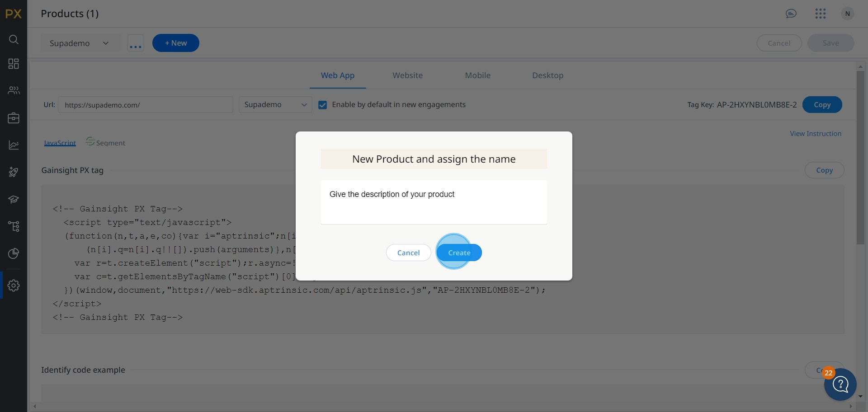The image size is (868, 412).
Task: Open the knowledge center graduation cap icon
Action: (x=14, y=199)
